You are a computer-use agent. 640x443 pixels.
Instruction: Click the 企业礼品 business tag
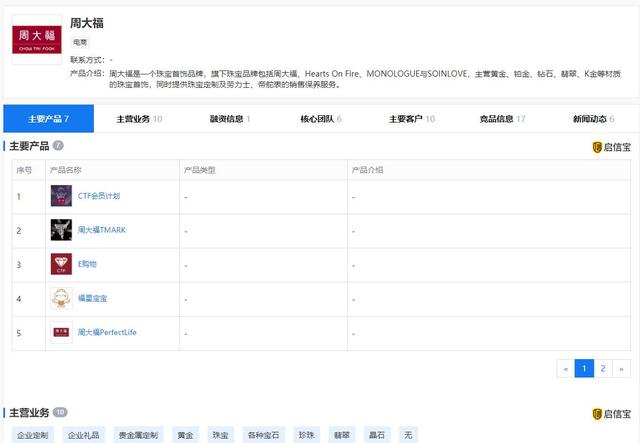84,435
